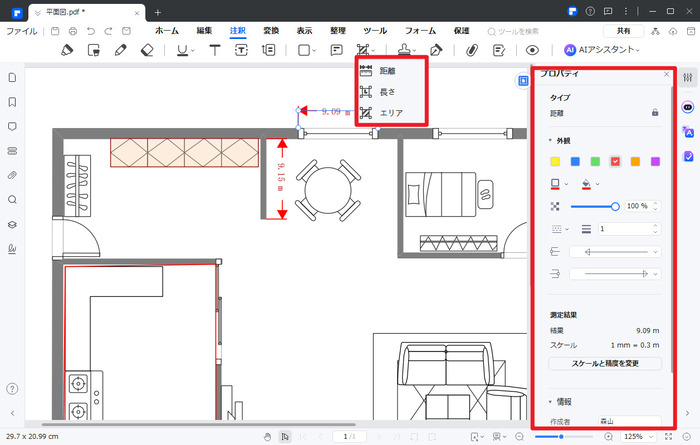The width and height of the screenshot is (700, 445).
Task: Collapse the 外観 section
Action: click(550, 141)
